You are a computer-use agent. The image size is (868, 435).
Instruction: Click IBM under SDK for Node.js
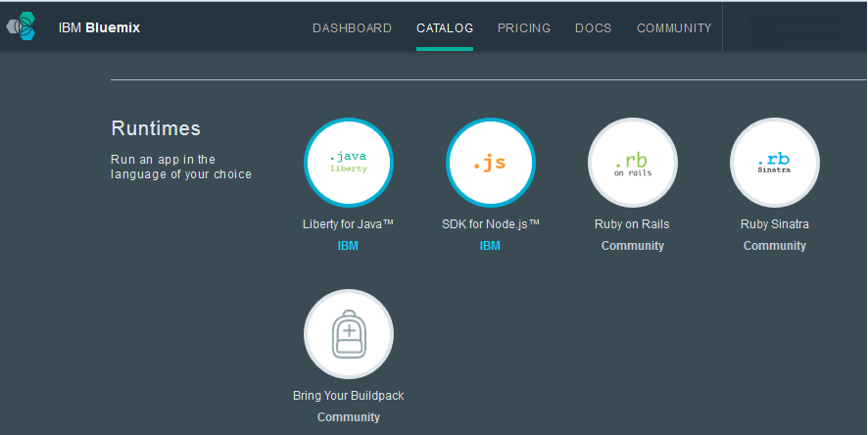point(490,246)
